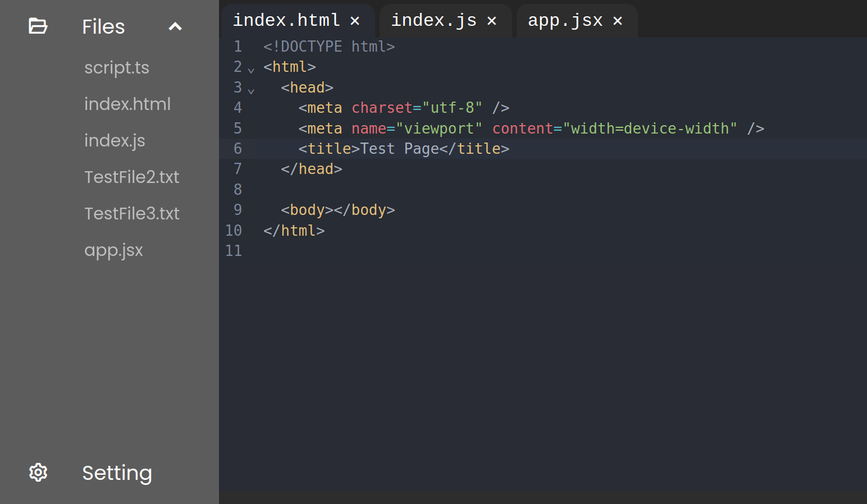Close the index.js tab
This screenshot has width=867, height=504.
492,21
